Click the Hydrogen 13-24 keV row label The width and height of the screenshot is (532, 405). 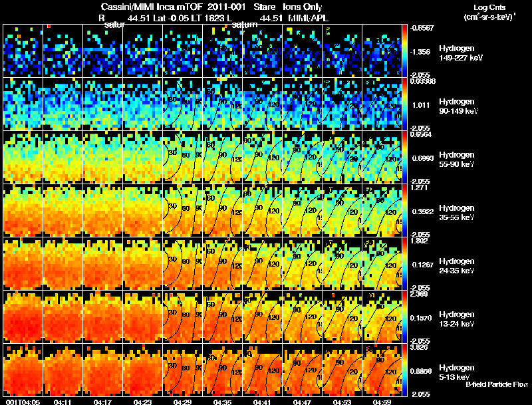[x=457, y=319]
